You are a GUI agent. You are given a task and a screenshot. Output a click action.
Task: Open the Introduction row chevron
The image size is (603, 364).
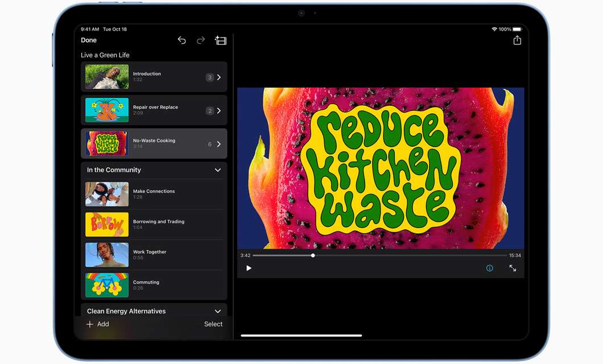pos(219,77)
